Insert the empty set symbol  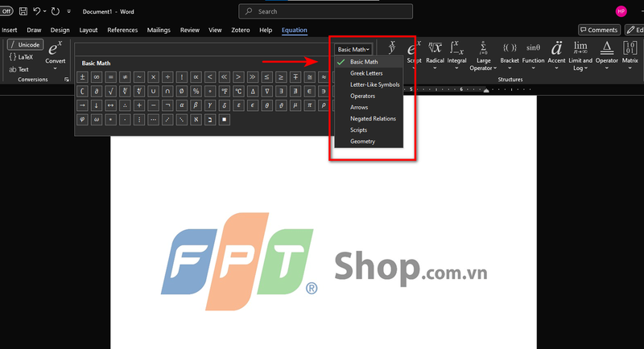(182, 91)
